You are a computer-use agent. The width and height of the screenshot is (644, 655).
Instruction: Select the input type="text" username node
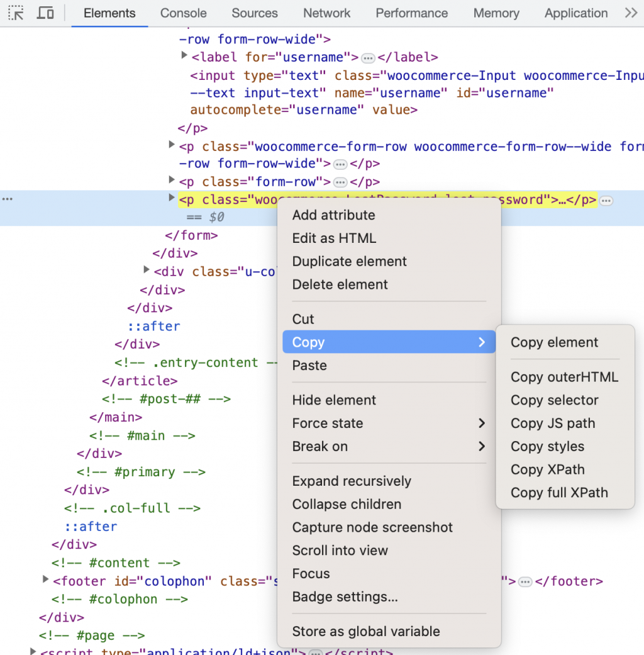pyautogui.click(x=417, y=92)
